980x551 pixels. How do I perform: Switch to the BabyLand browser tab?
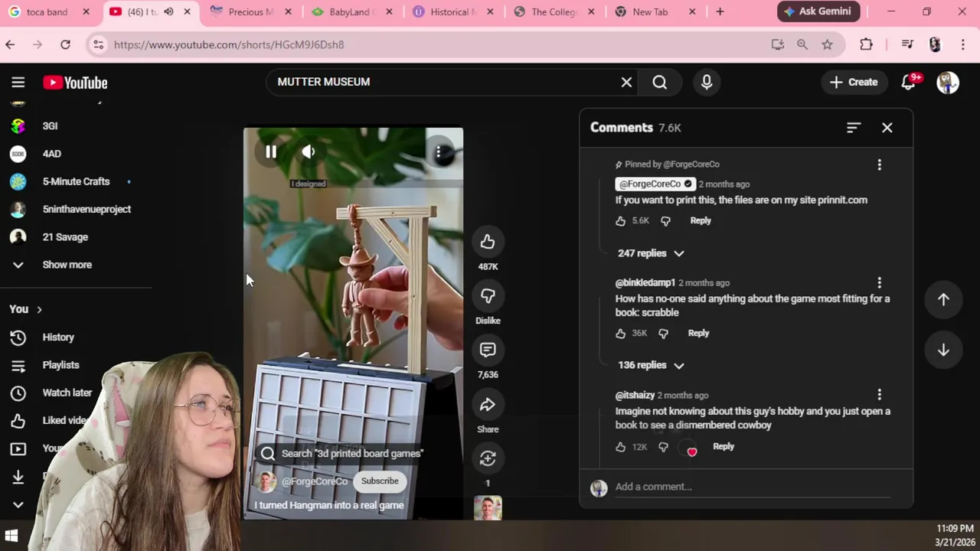click(351, 12)
